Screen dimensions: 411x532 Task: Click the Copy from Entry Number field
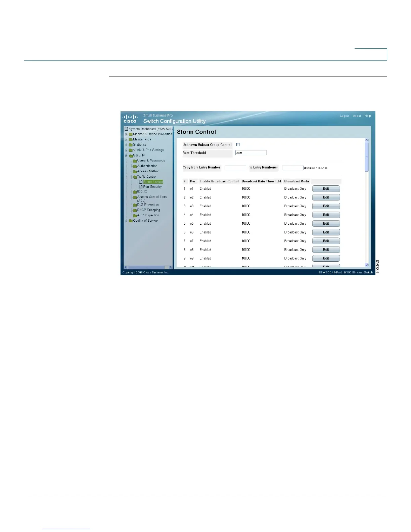point(235,168)
